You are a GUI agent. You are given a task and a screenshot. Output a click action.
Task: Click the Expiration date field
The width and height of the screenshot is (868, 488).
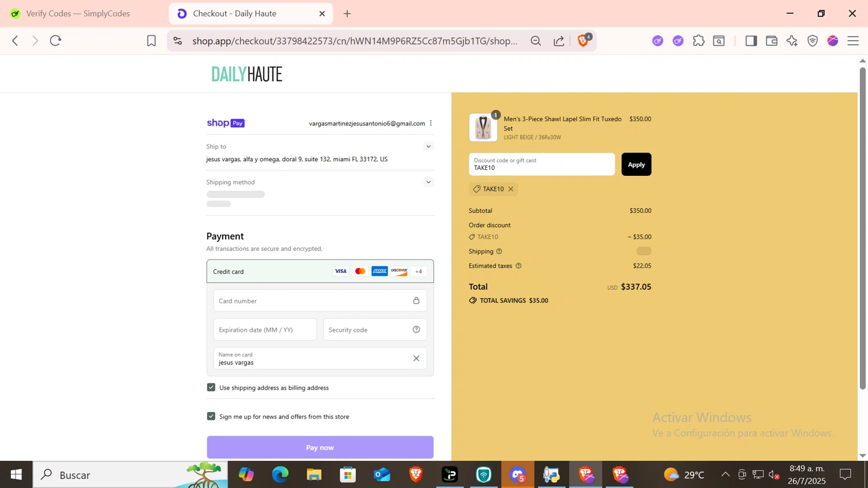pos(265,330)
